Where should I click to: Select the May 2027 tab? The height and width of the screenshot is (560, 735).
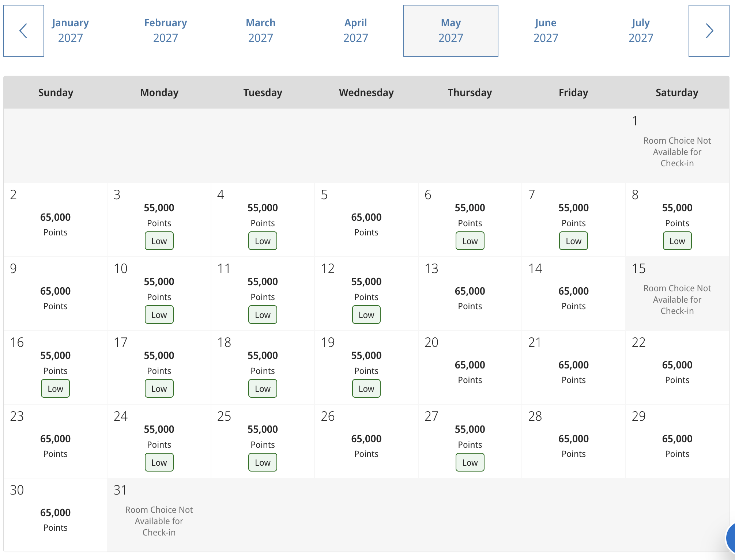tap(451, 31)
